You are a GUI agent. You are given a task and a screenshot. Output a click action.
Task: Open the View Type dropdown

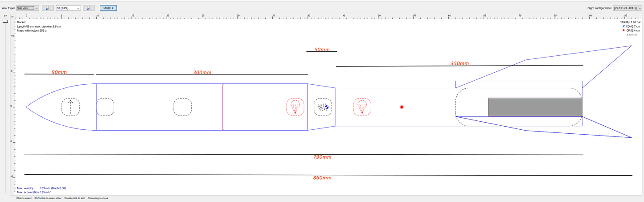[28, 8]
